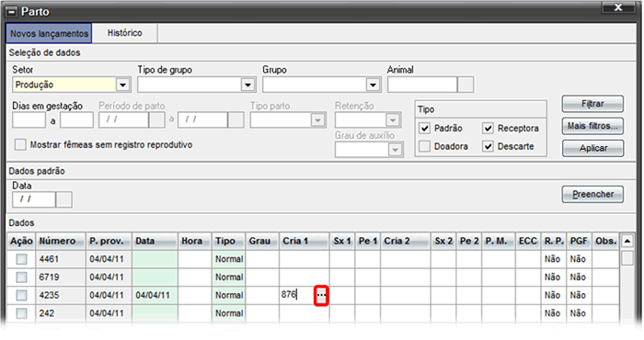This screenshot has width=644, height=340.
Task: Click the Grau column header
Action: pyautogui.click(x=262, y=241)
